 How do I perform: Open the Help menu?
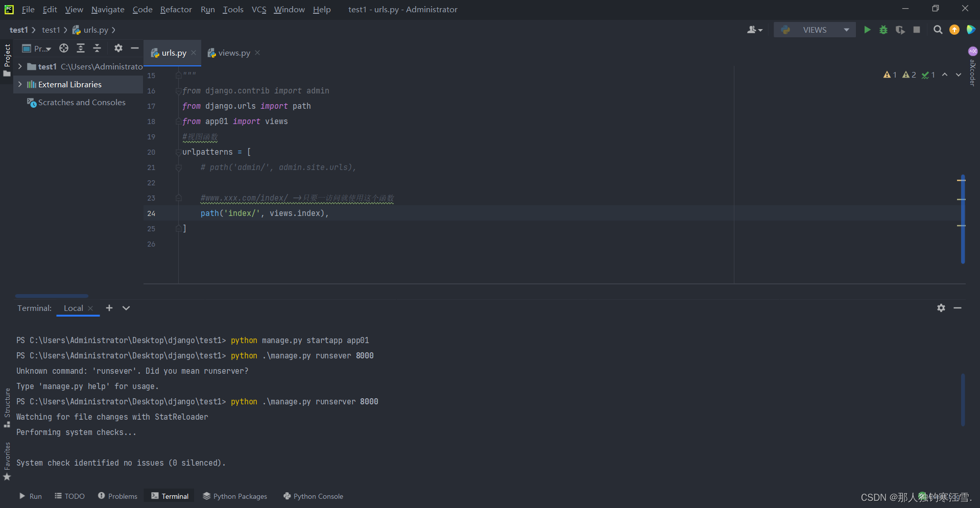(x=322, y=9)
